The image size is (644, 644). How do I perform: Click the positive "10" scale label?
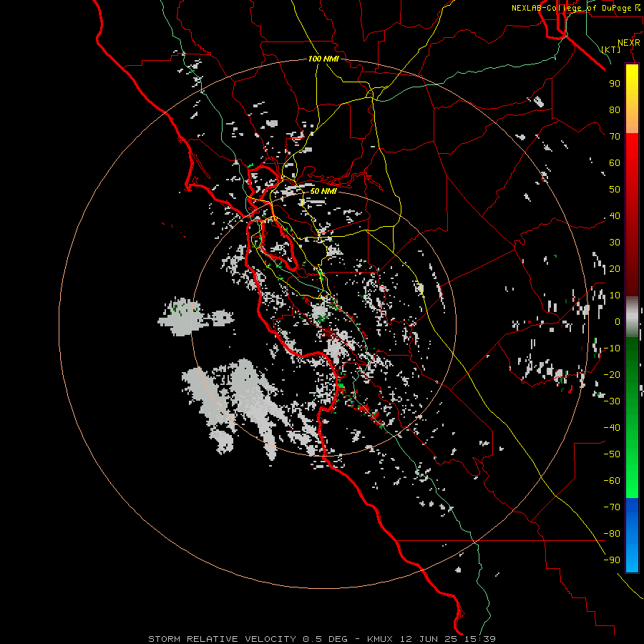coord(615,296)
